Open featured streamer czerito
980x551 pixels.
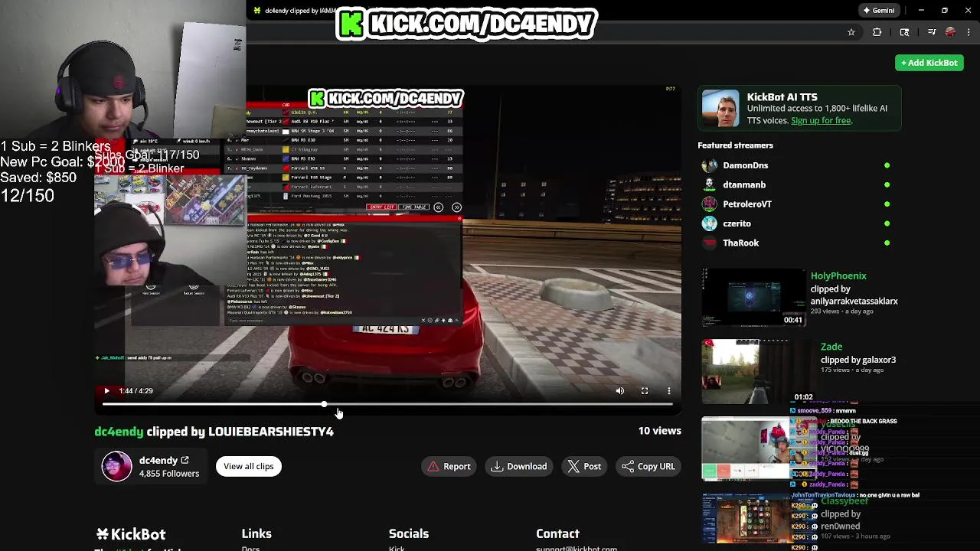coord(737,223)
